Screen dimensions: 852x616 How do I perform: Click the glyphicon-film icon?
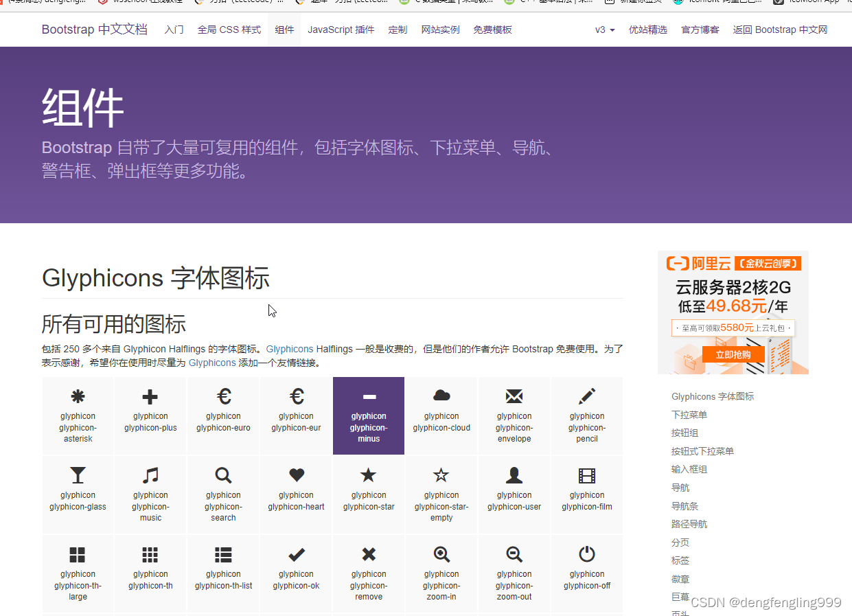coord(587,475)
